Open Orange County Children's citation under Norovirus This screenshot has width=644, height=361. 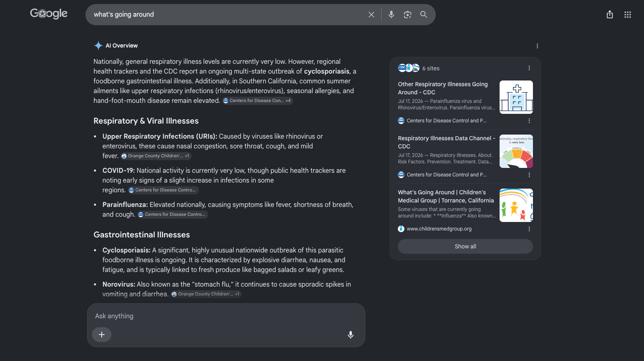[x=206, y=294]
